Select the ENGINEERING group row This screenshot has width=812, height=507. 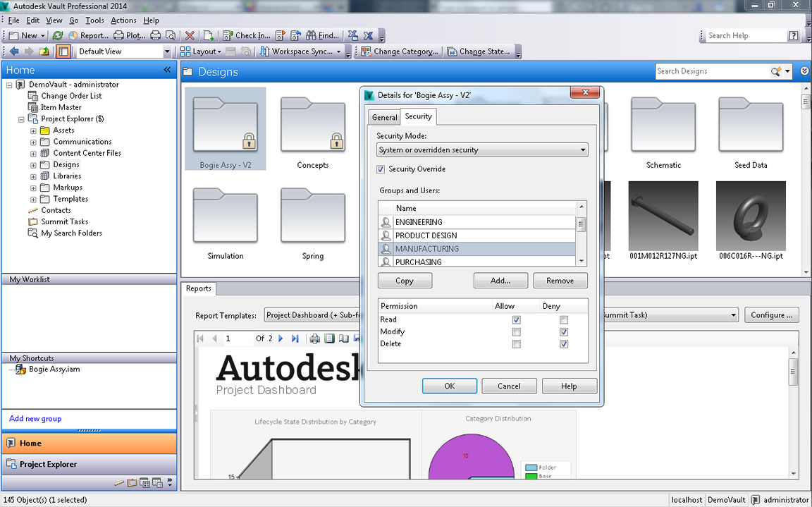pyautogui.click(x=477, y=222)
